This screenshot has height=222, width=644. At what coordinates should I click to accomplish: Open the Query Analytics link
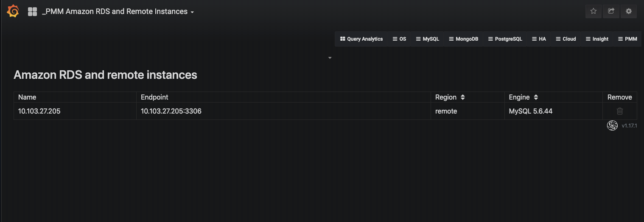point(361,39)
